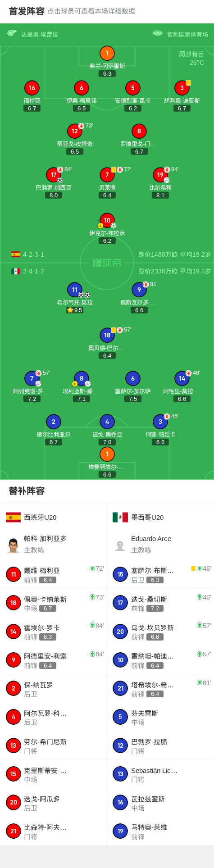The image size is (214, 868).
Task: Select goalkeeper number 1 弗兰-冈萨雷斯
Action: tap(107, 54)
